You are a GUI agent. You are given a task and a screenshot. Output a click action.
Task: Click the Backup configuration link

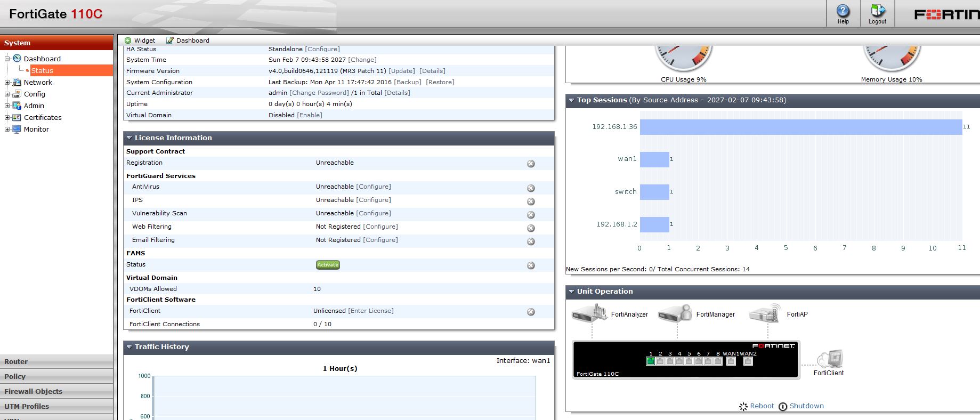click(x=408, y=82)
